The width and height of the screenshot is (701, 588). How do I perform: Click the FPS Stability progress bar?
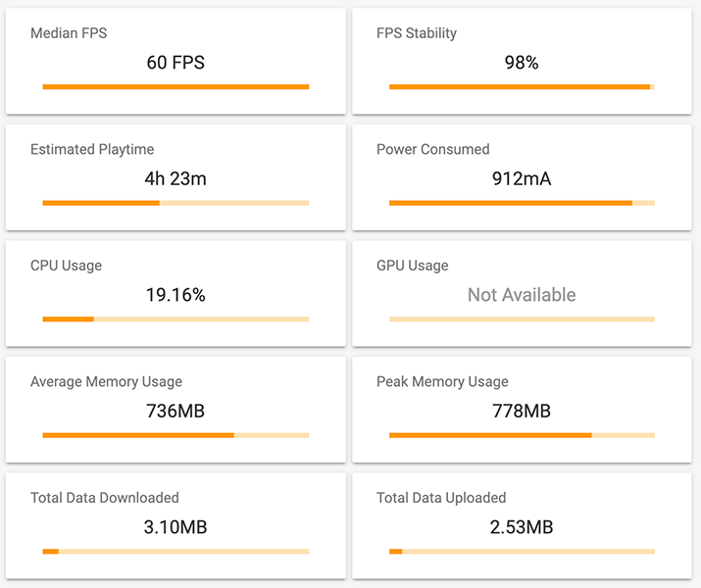point(522,86)
